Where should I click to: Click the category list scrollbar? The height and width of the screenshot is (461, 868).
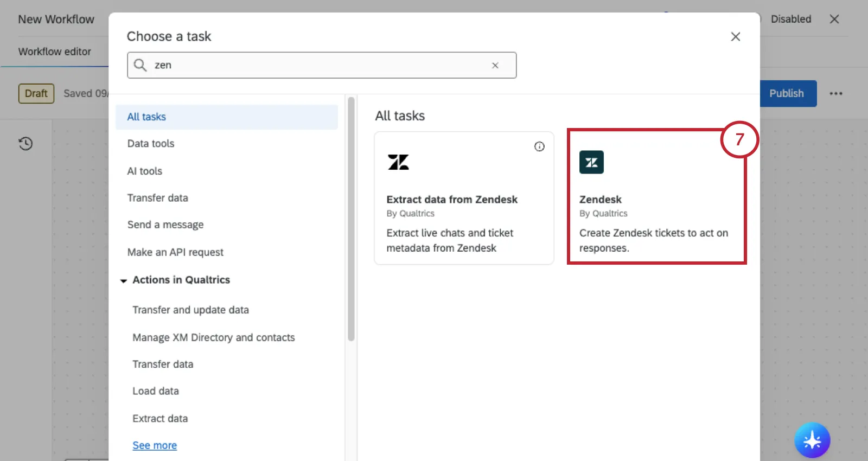point(351,219)
